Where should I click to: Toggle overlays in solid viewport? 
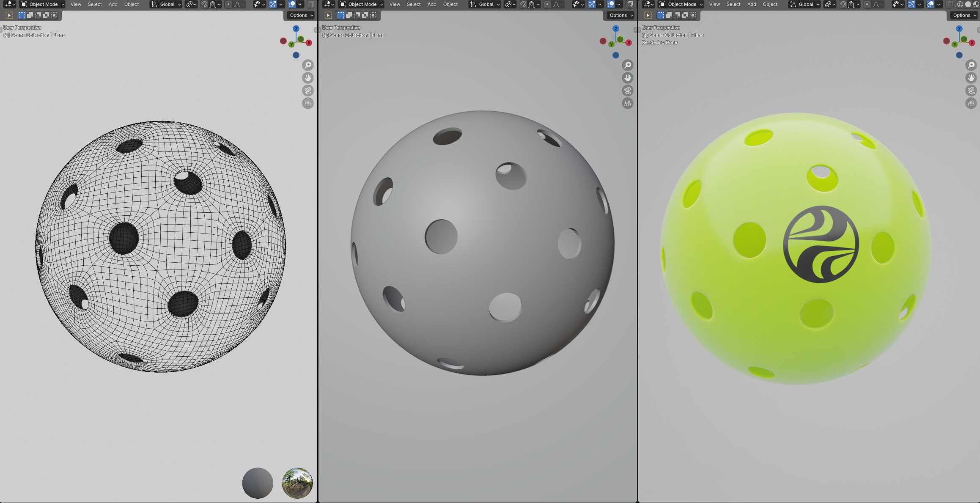611,4
